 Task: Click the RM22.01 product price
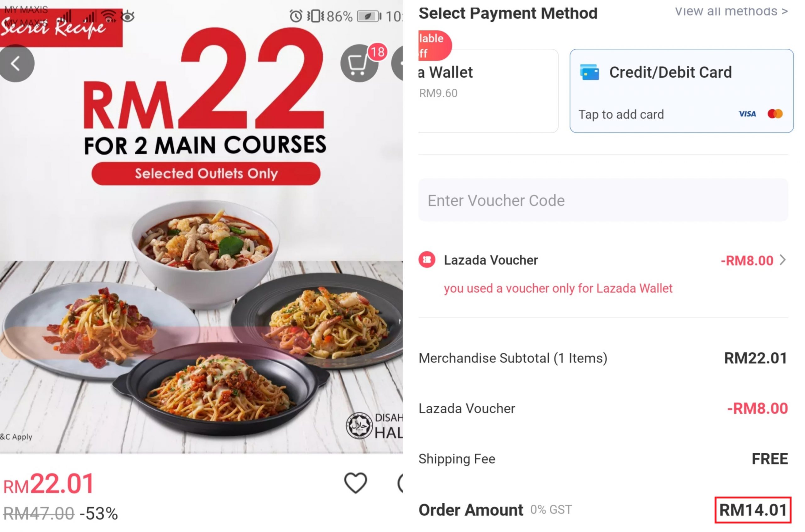pos(48,484)
